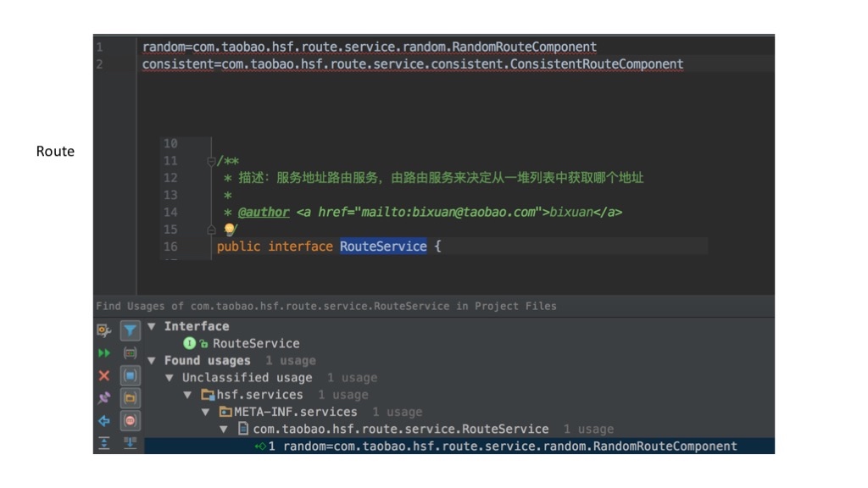Select RouteService under Interface in results tree

pos(256,343)
